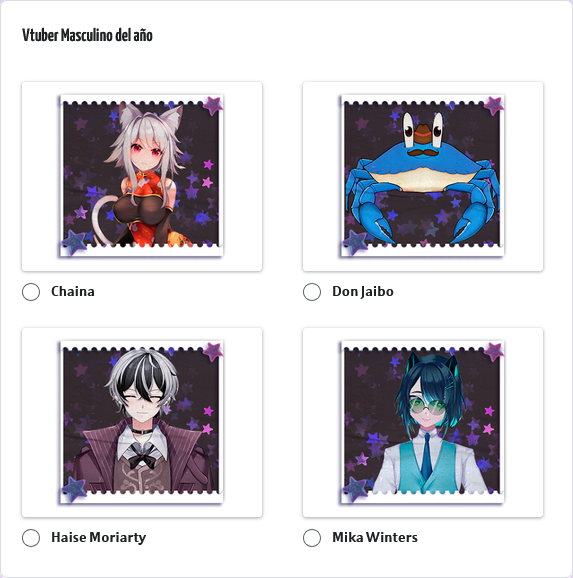Click Chaina's red eyes in portrait
Image resolution: width=573 pixels, height=578 pixels.
pos(146,150)
